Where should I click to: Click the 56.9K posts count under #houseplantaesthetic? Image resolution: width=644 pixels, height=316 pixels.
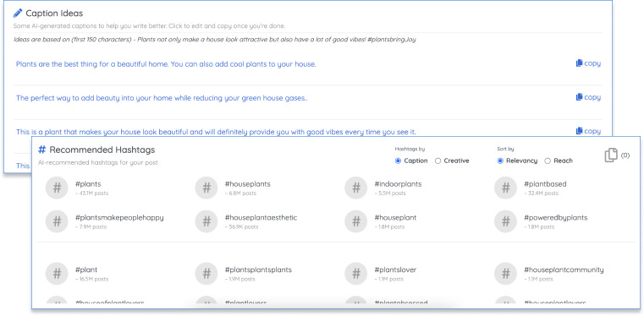click(x=241, y=227)
